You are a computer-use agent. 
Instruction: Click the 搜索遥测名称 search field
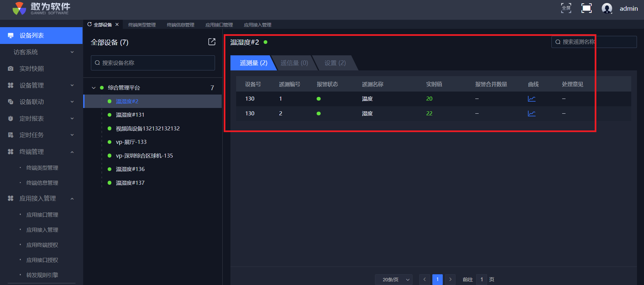(594, 42)
